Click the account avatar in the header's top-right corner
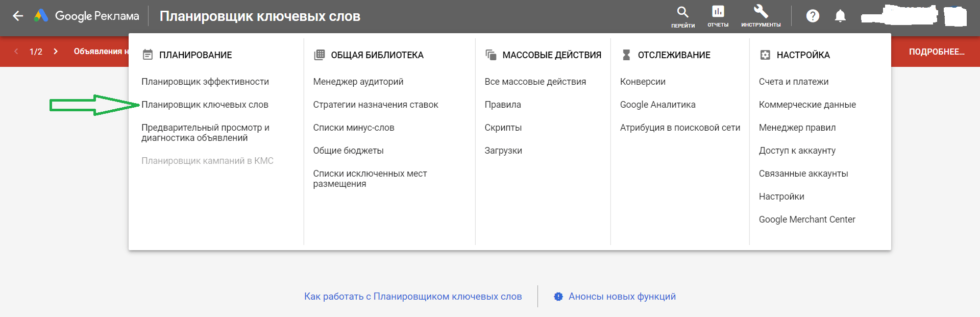The width and height of the screenshot is (980, 317). (x=955, y=16)
